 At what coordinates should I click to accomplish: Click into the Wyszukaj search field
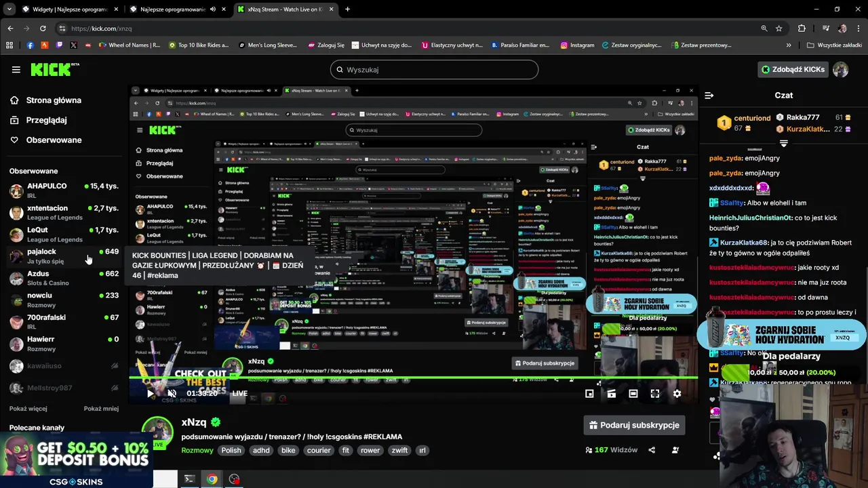coord(434,69)
